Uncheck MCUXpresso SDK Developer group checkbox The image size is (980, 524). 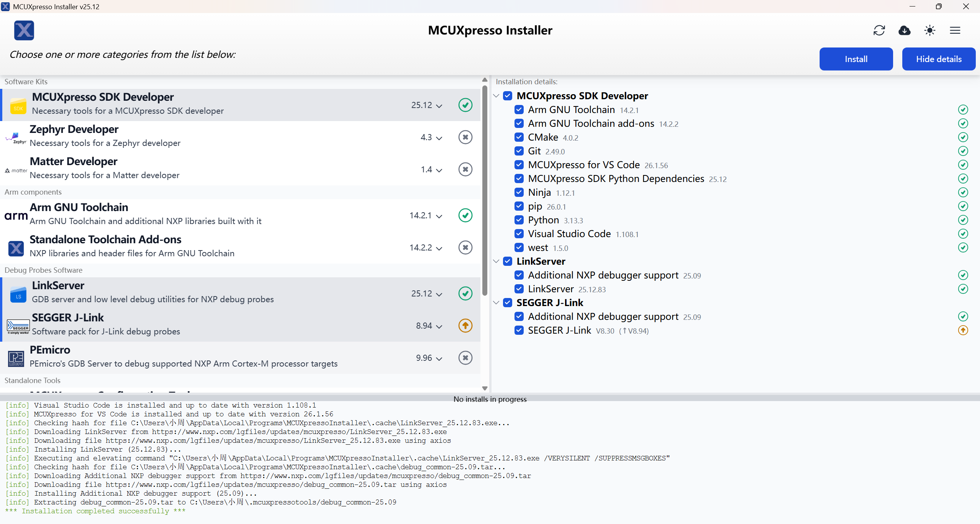[x=508, y=96]
